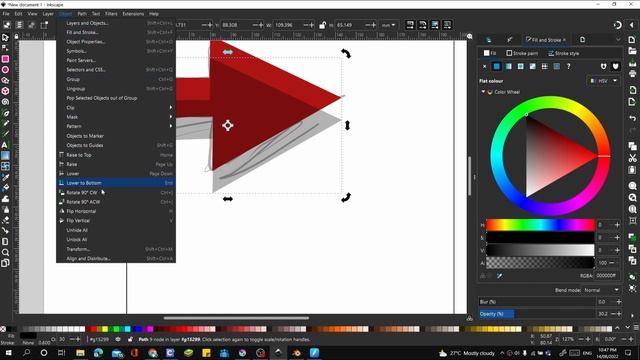Select pattern paint type
The image size is (640, 360).
(x=544, y=66)
